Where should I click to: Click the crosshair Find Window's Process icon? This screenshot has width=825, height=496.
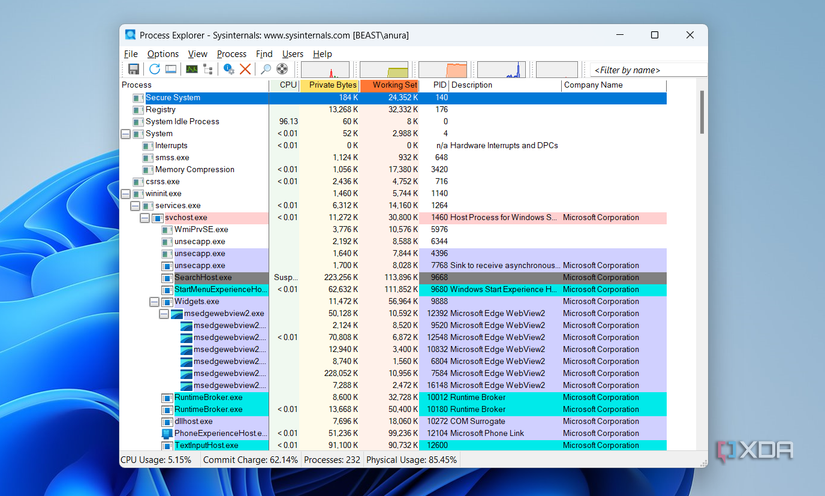[283, 69]
